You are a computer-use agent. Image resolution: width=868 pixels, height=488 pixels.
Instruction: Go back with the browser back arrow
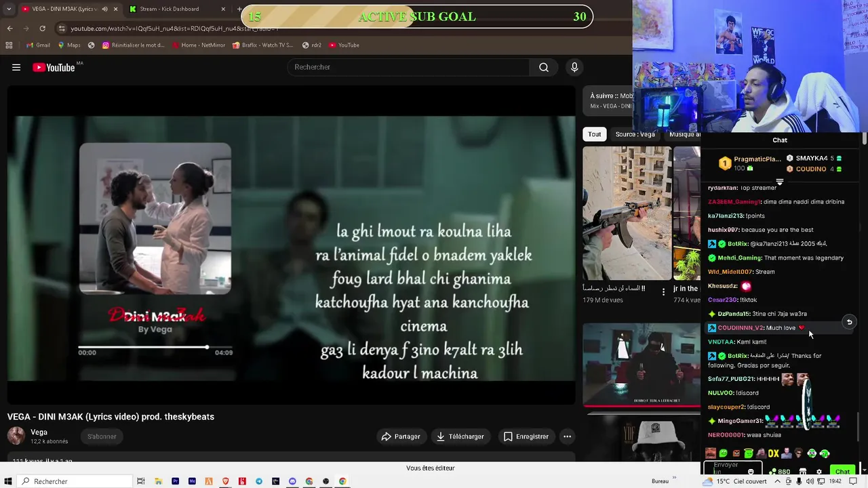pyautogui.click(x=9, y=28)
